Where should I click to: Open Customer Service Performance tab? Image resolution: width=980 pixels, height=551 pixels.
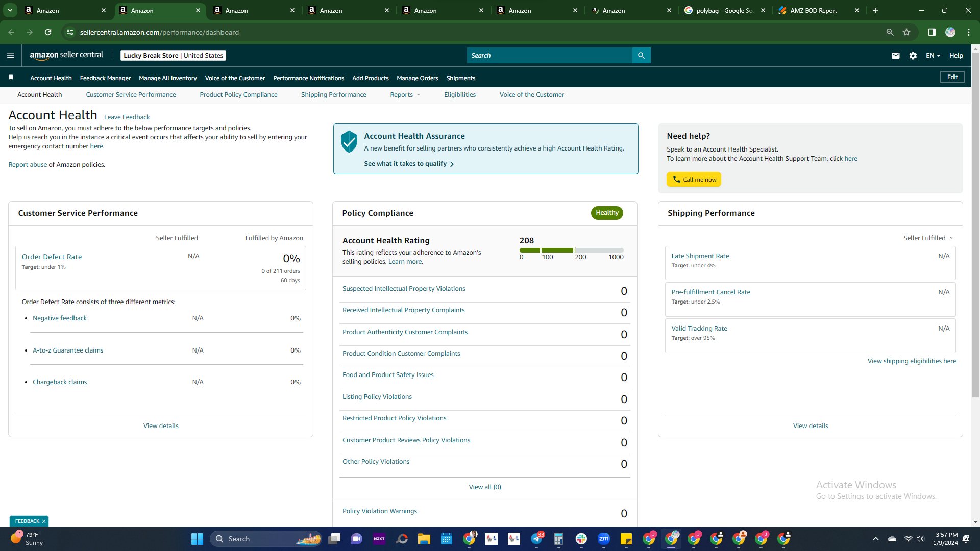click(131, 95)
